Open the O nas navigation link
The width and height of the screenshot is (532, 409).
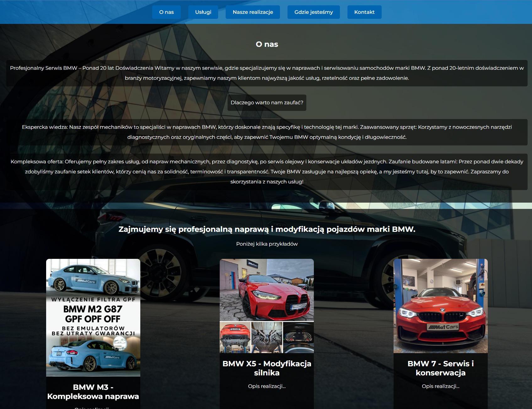click(x=166, y=12)
